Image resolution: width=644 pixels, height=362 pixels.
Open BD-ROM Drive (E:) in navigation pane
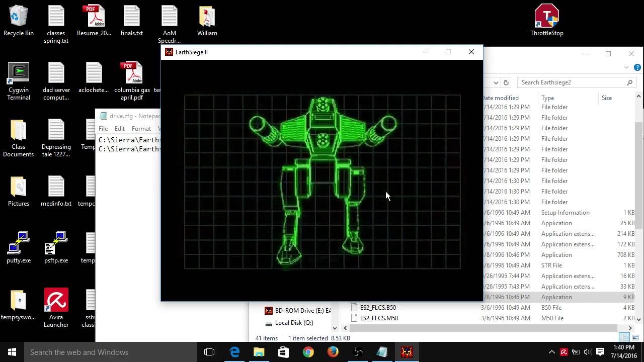pos(297,311)
